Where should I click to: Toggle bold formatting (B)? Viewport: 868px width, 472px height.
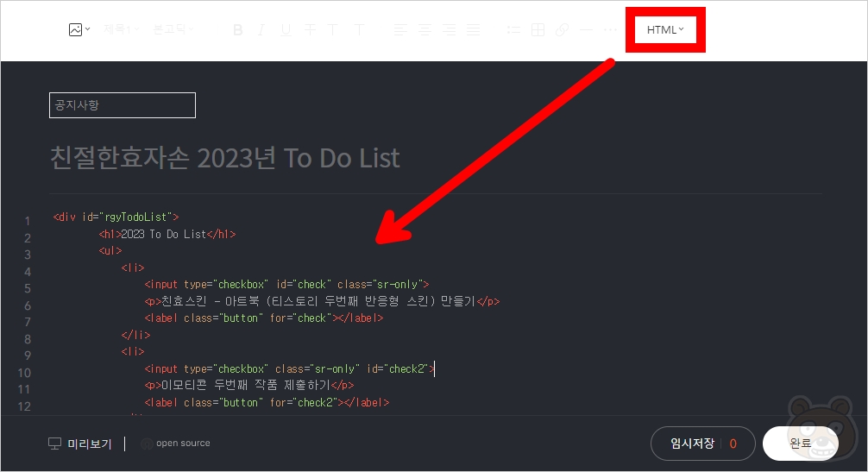[238, 30]
